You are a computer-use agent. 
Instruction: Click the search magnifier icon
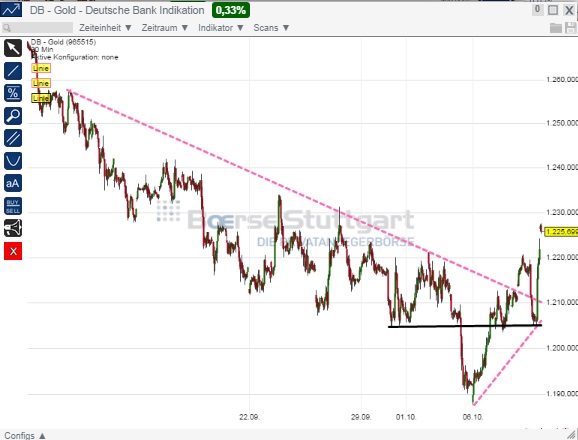7,28
